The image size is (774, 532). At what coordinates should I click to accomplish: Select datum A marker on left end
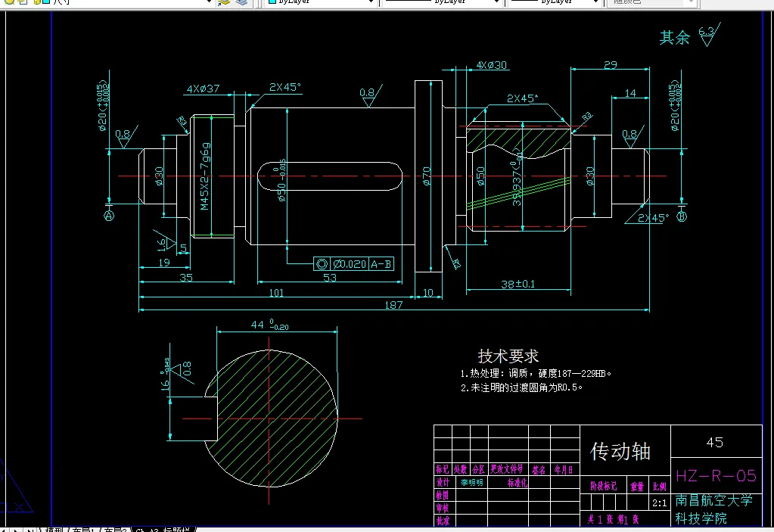109,216
